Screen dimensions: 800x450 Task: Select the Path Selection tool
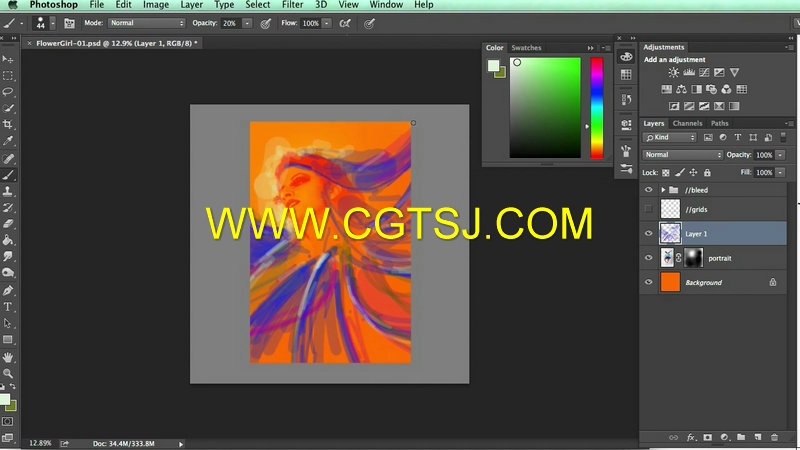coord(8,323)
